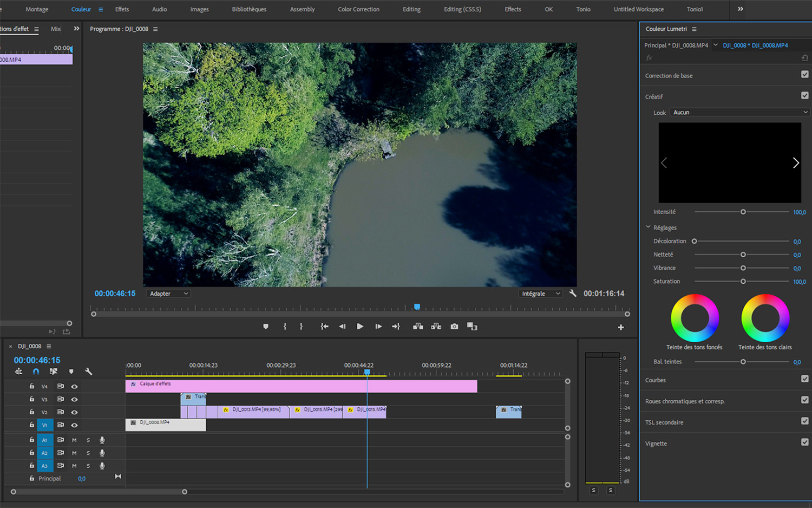812x508 pixels.
Task: Open the Look dropdown set to Aucun
Action: pyautogui.click(x=739, y=113)
